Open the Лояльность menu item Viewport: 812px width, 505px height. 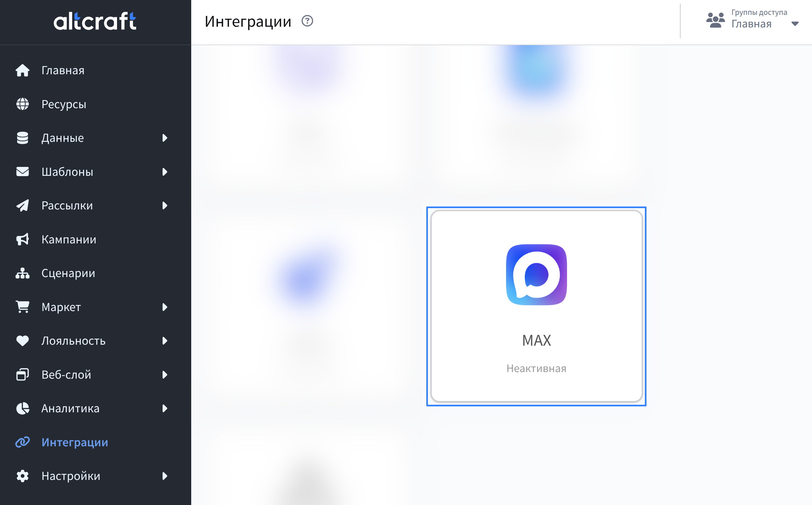pos(74,341)
